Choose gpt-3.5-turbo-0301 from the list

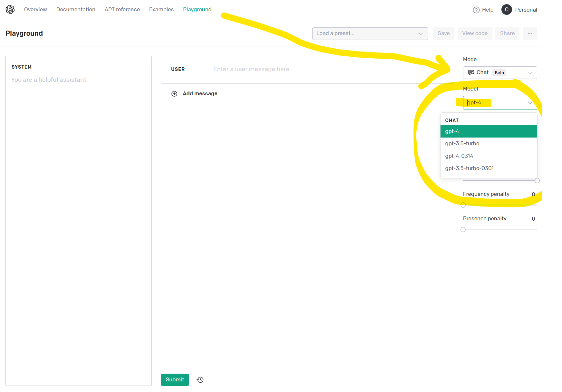[469, 168]
